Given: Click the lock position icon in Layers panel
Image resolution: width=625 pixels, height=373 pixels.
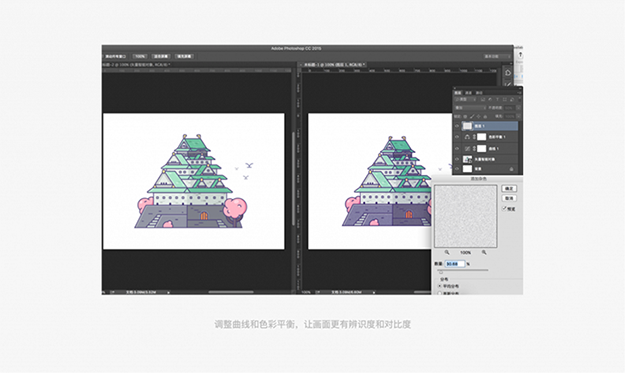Looking at the screenshot, I should 479,116.
